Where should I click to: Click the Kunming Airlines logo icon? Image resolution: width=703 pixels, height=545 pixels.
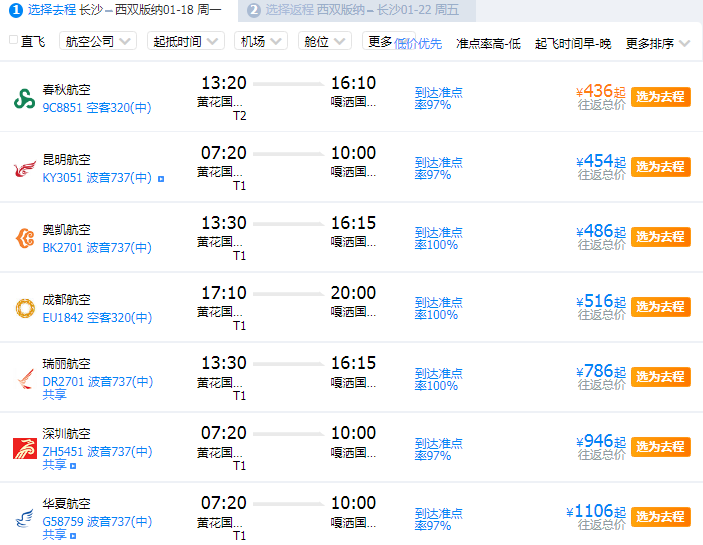(x=23, y=168)
